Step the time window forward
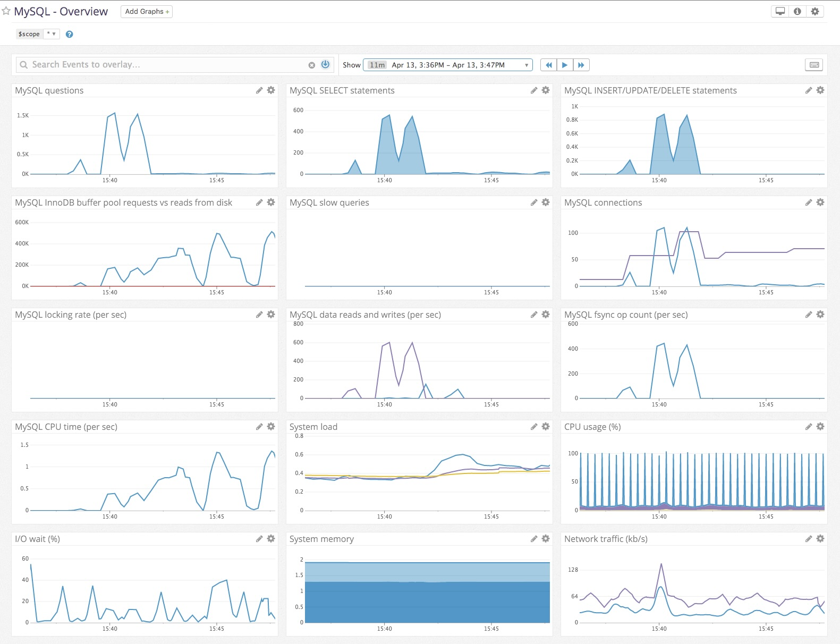840x644 pixels. (581, 65)
